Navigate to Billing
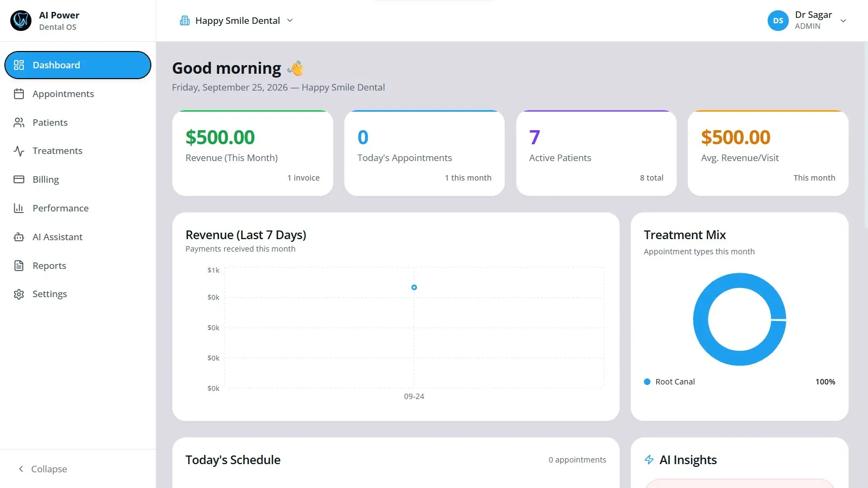Screen dimensions: 868x488 pos(78,179)
